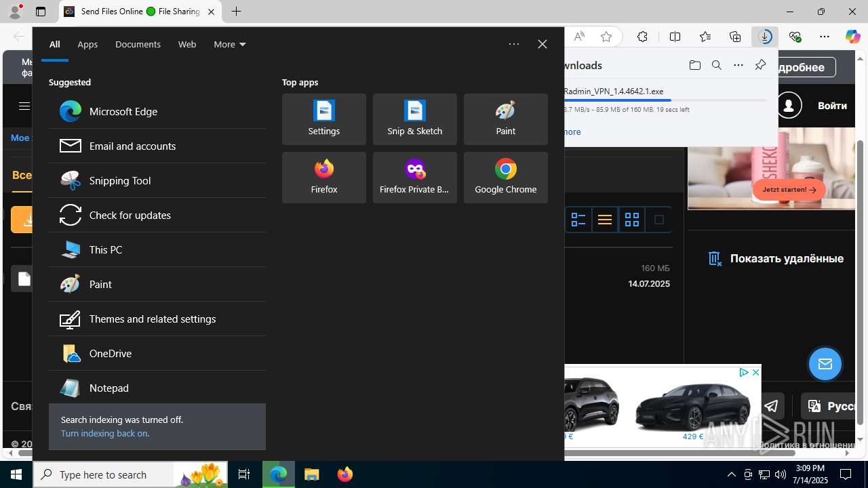This screenshot has height=488, width=868.
Task: Select the grid view icon
Action: [x=632, y=220]
